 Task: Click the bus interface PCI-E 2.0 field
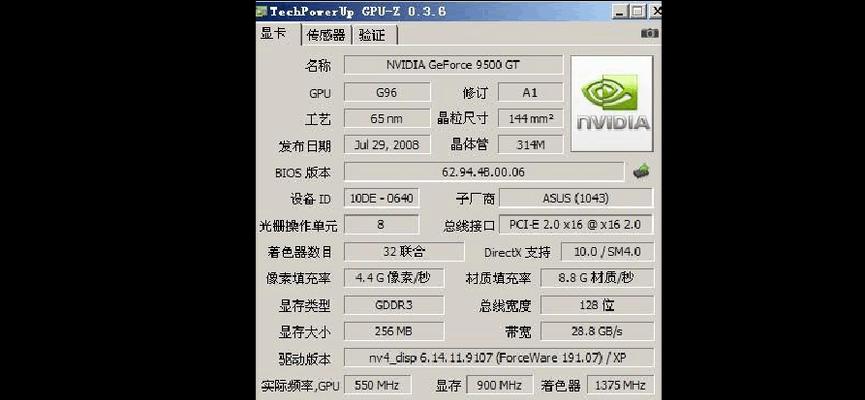576,225
